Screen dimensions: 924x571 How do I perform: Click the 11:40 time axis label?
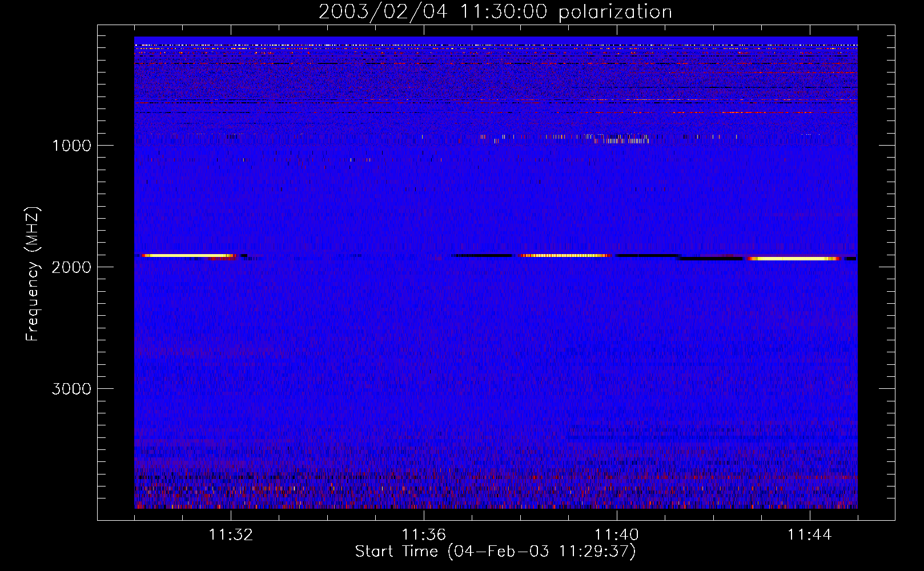(x=617, y=535)
